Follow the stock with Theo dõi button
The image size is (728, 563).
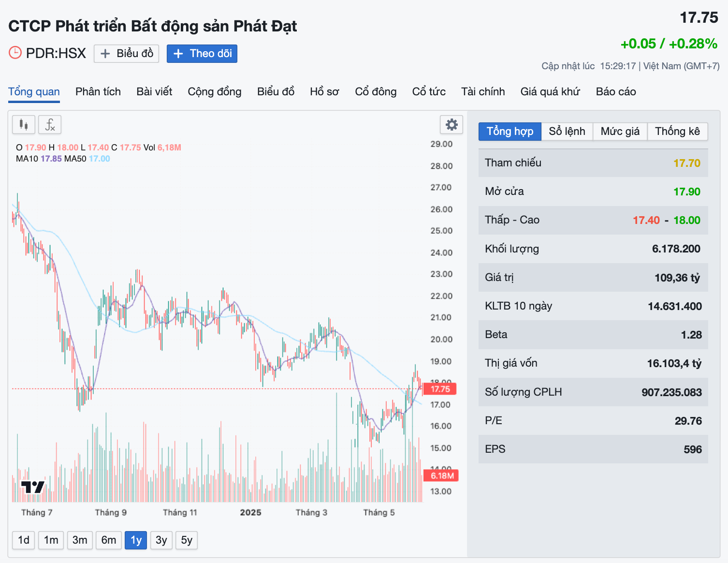(x=202, y=54)
